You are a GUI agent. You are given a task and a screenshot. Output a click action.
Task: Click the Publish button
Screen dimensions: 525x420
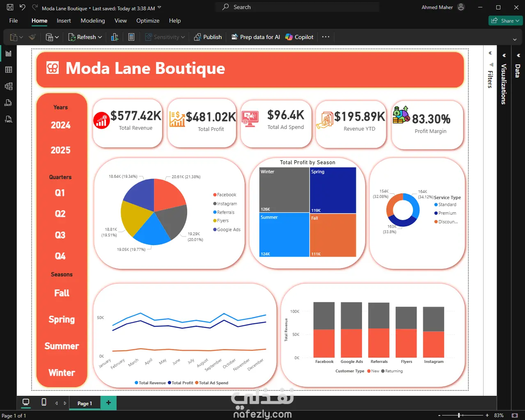tap(208, 37)
